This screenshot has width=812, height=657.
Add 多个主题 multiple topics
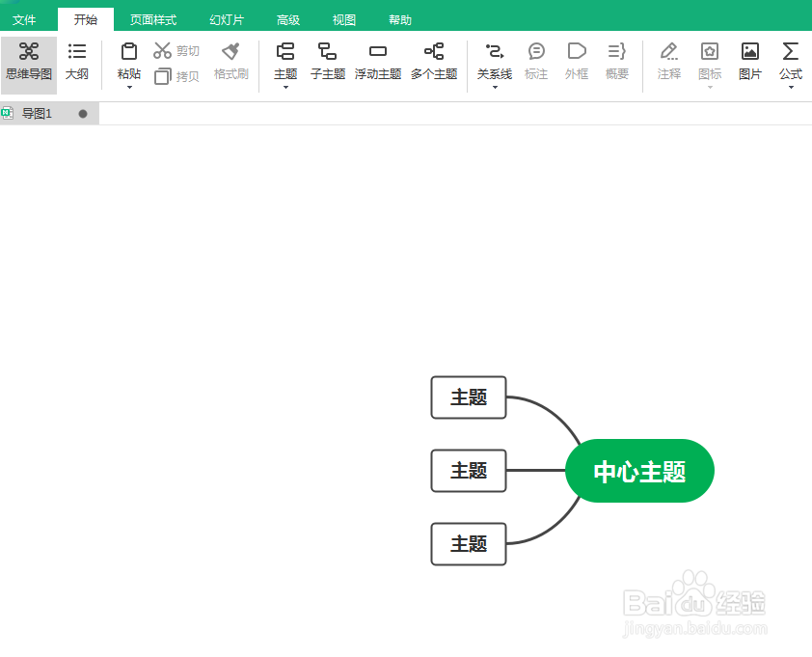[434, 62]
